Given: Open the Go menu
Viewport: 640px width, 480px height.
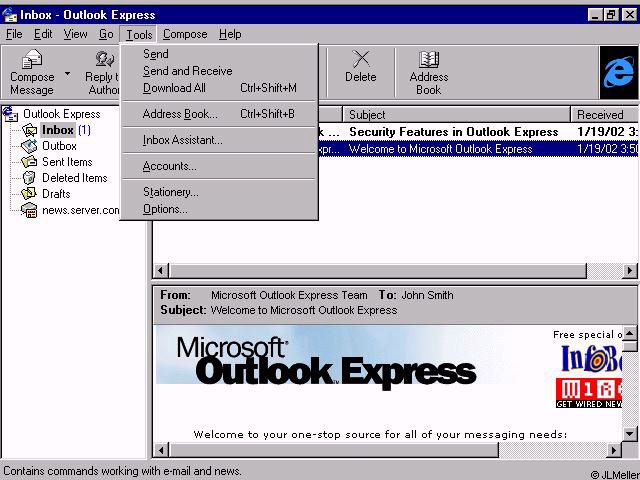Looking at the screenshot, I should (x=106, y=34).
